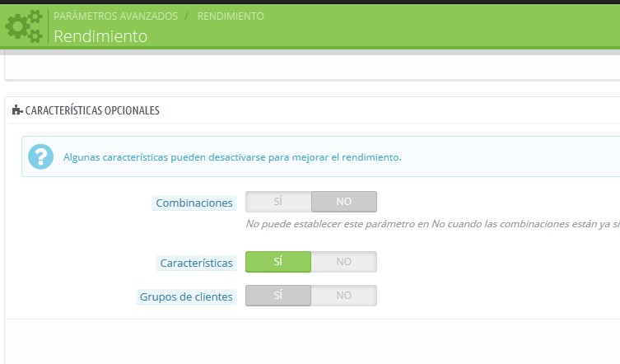Open the Parámetros Avanzados breadcrumb
The height and width of the screenshot is (364, 620).
(115, 16)
